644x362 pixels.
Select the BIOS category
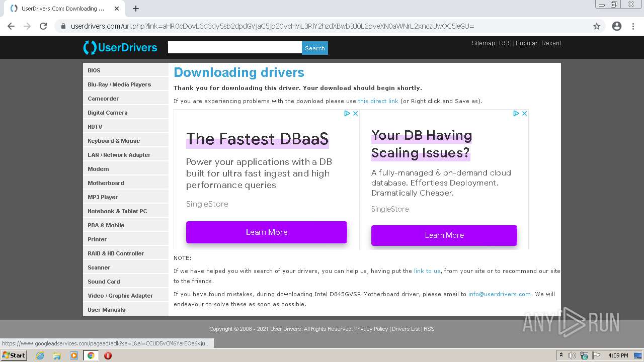click(x=126, y=70)
